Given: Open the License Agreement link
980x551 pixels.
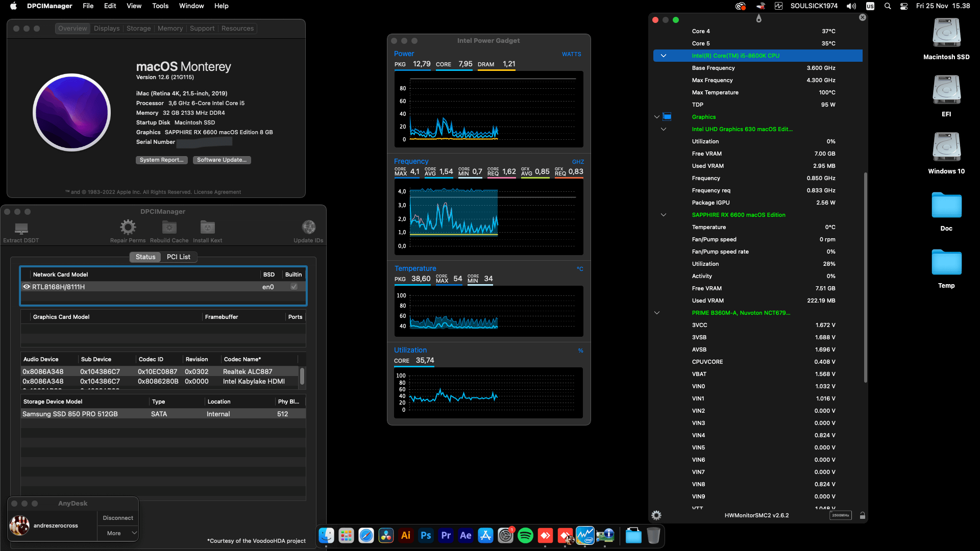Looking at the screenshot, I should click(217, 192).
